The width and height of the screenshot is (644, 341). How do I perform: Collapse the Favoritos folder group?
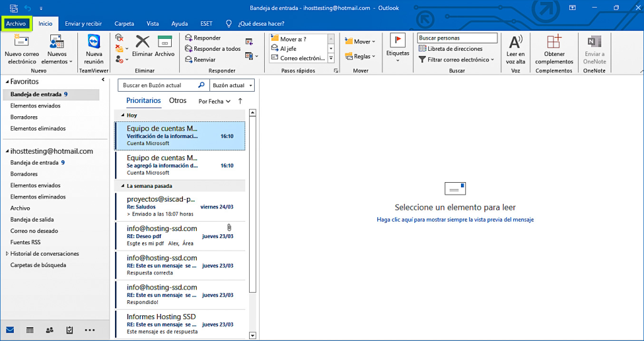tap(6, 82)
